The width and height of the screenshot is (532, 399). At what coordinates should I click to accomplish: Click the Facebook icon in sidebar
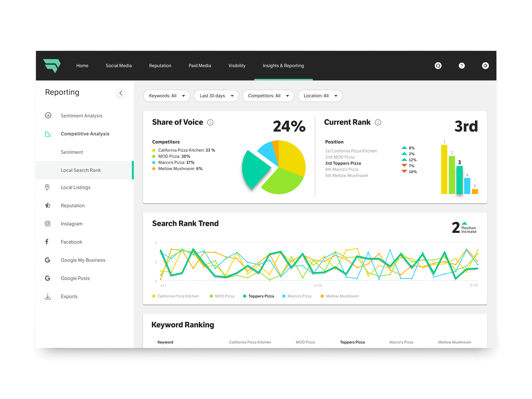pyautogui.click(x=47, y=242)
